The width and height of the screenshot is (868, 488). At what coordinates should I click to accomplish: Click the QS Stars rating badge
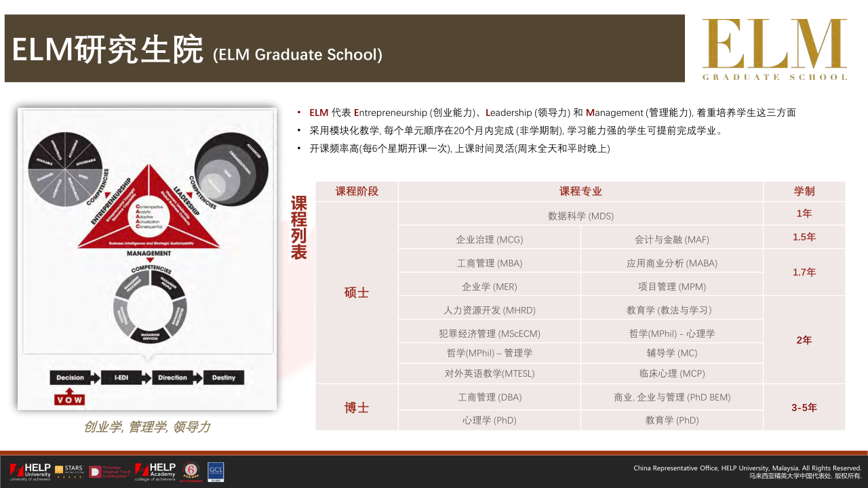[x=68, y=472]
